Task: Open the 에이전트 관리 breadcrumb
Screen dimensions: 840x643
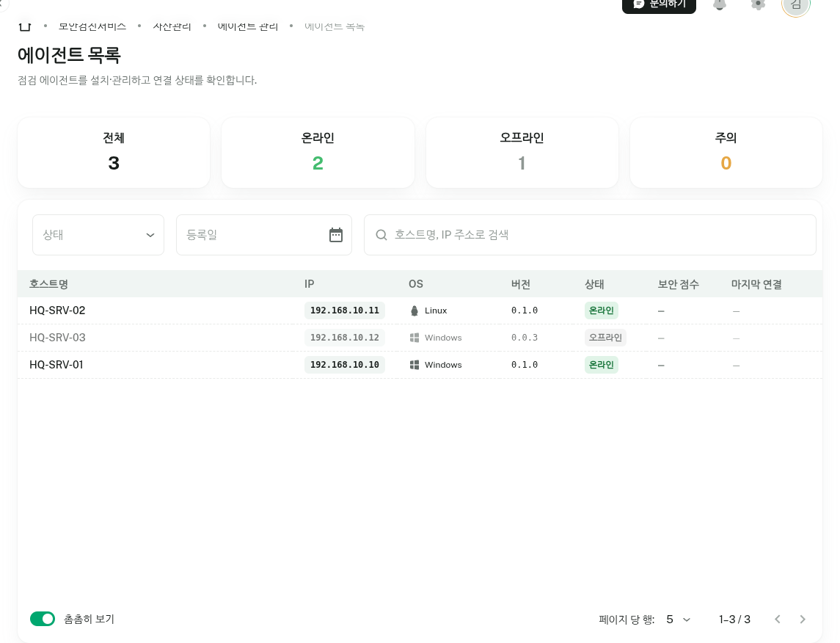Action: click(x=247, y=26)
